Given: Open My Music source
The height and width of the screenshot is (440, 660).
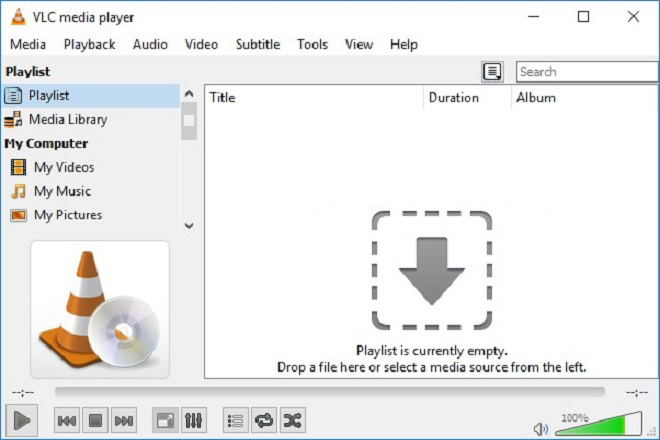Looking at the screenshot, I should click(x=91, y=191).
